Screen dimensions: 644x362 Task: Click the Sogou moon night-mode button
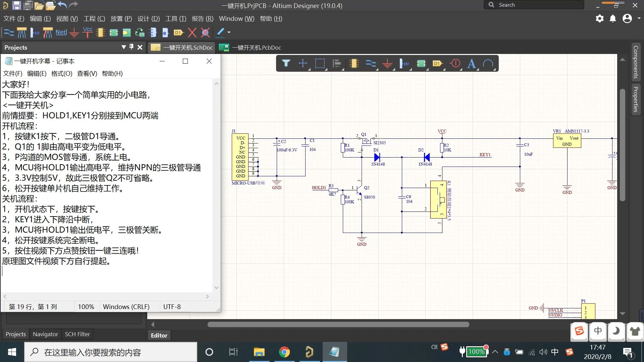click(616, 331)
